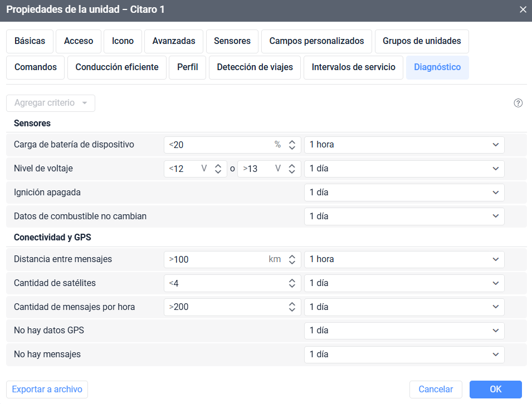Viewport: 532px width, 404px height.
Task: Open the Agregar criterio dropdown
Action: (51, 103)
